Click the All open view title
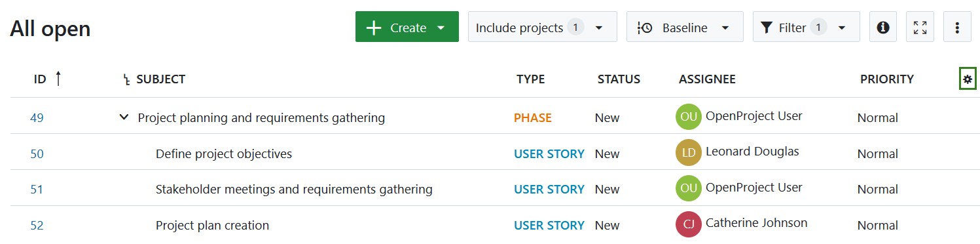The height and width of the screenshot is (244, 980). point(50,29)
